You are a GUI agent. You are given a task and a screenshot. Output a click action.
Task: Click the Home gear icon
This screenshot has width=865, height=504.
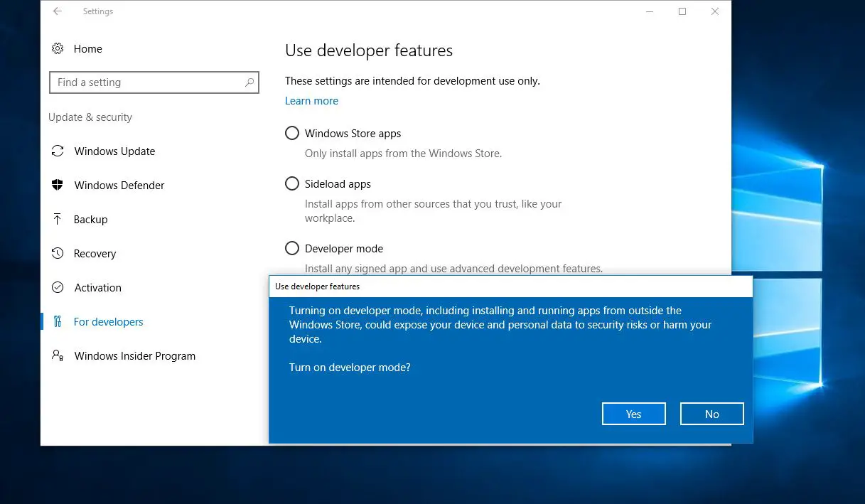point(58,48)
